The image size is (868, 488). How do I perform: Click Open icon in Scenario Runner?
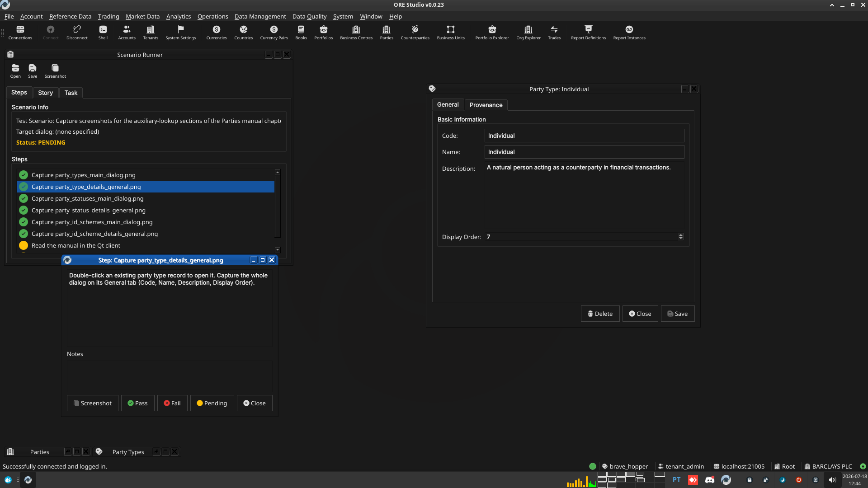click(15, 71)
